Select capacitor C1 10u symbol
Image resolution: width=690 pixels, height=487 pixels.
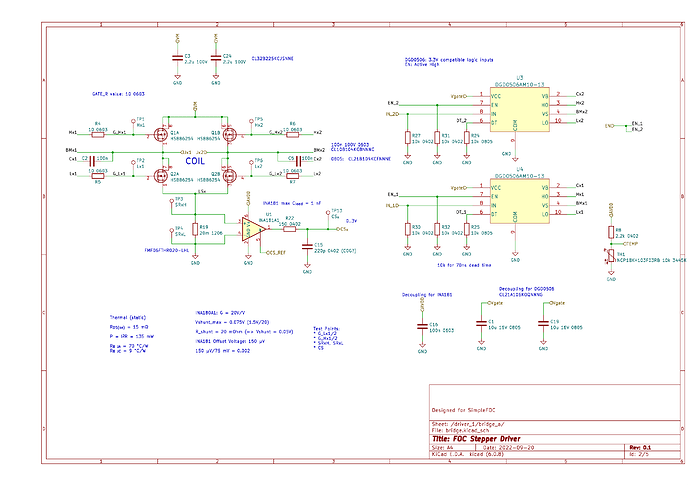481,324
